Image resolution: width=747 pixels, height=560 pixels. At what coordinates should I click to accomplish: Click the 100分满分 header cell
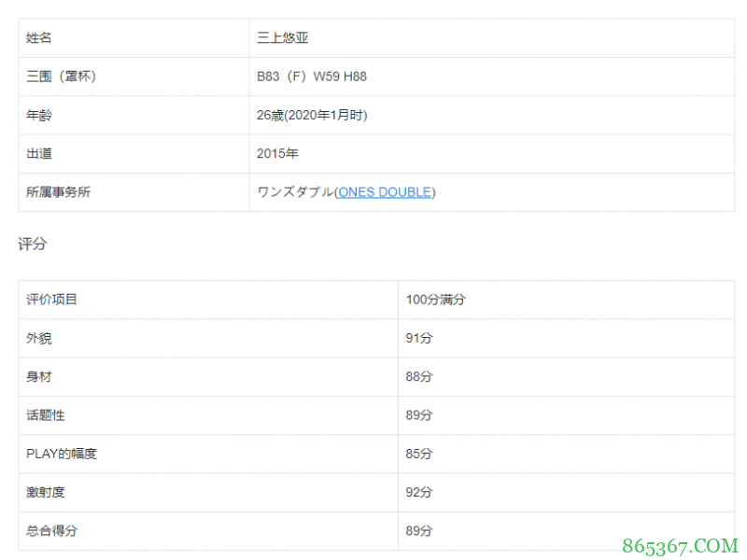pos(435,300)
